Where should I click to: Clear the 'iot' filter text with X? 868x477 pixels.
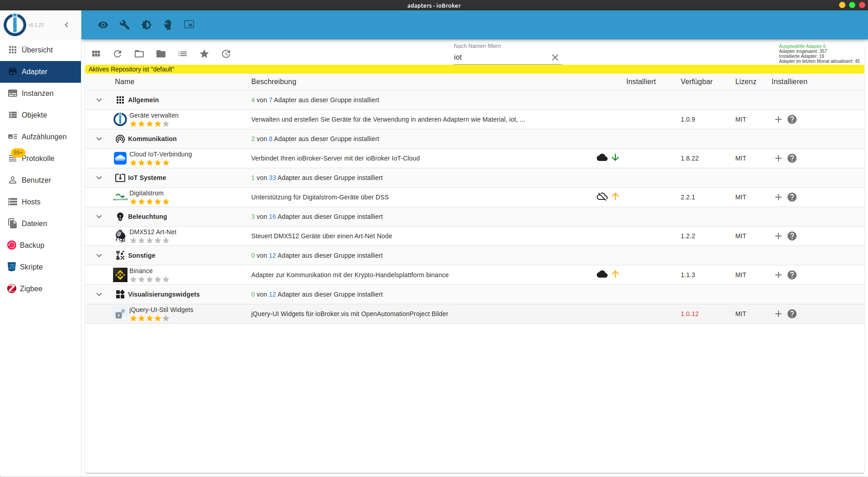pos(555,57)
